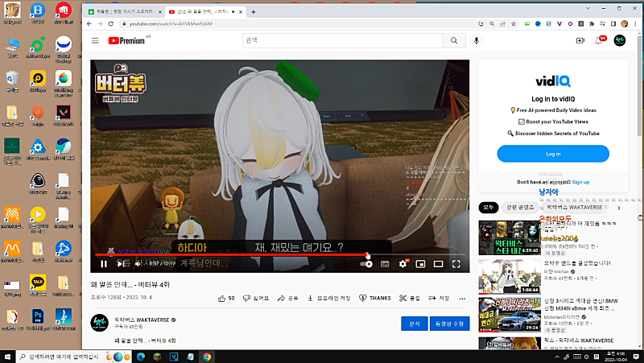Open a new Chrome tab

tap(254, 12)
